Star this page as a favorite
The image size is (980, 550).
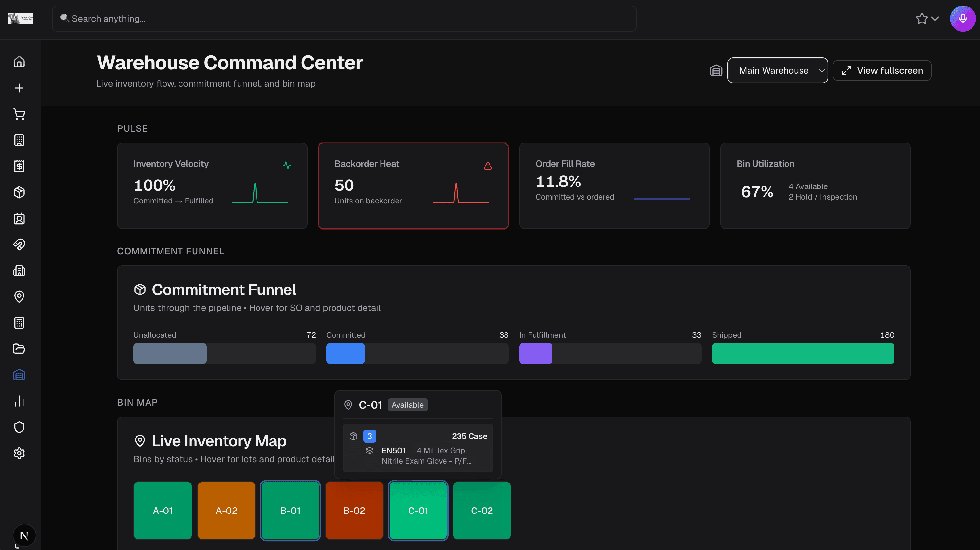tap(922, 18)
